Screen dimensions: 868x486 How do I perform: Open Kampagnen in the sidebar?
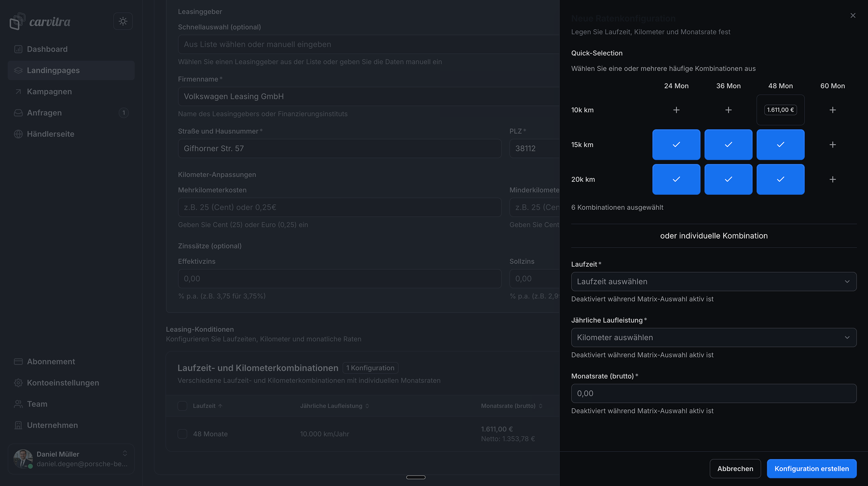(x=49, y=92)
